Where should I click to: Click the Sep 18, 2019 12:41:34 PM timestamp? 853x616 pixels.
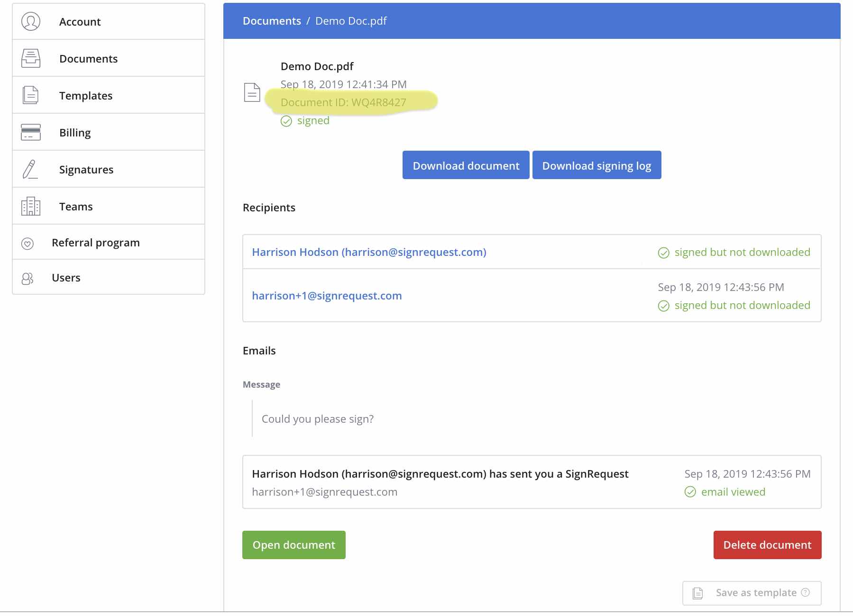tap(344, 84)
